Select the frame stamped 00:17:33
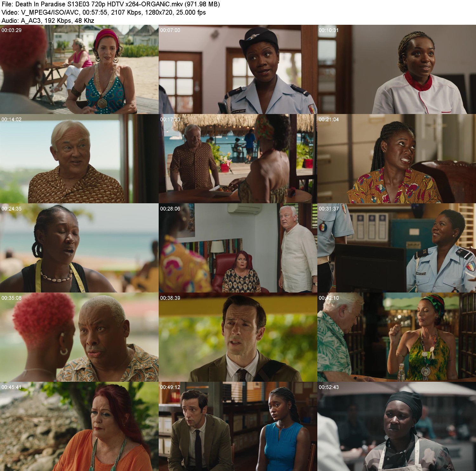This screenshot has height=471, width=476. (238, 159)
